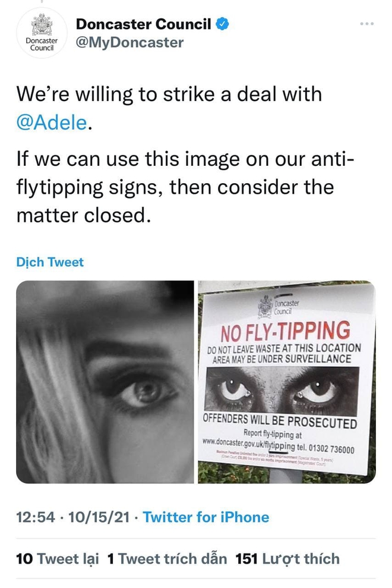The image size is (392, 588).
Task: Click the blue verified badge icon
Action: coord(223,24)
